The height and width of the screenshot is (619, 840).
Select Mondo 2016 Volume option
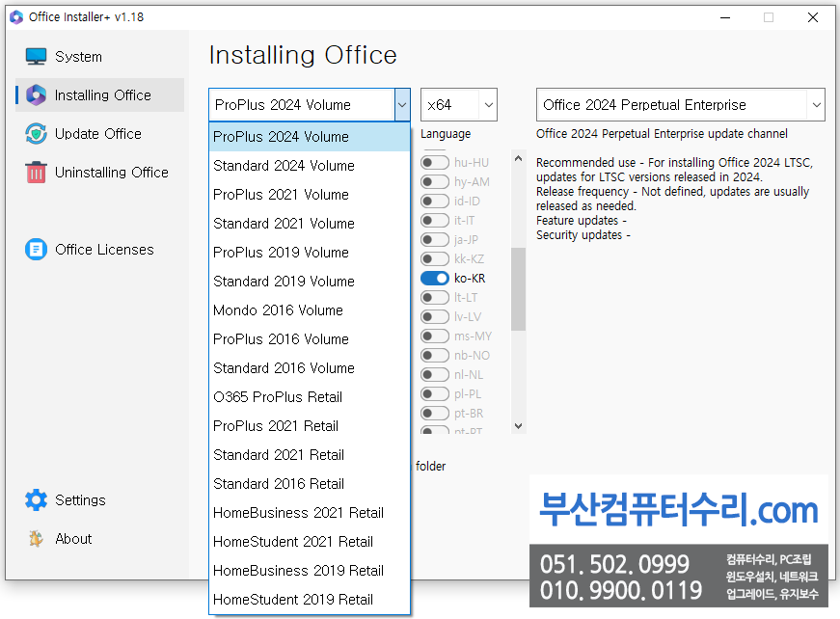310,310
